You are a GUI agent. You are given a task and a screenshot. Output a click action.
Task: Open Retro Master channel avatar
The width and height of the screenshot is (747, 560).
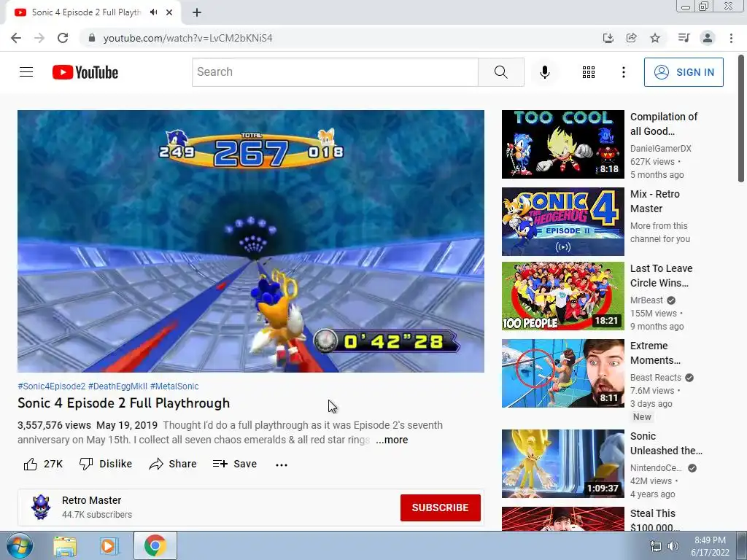pos(41,507)
